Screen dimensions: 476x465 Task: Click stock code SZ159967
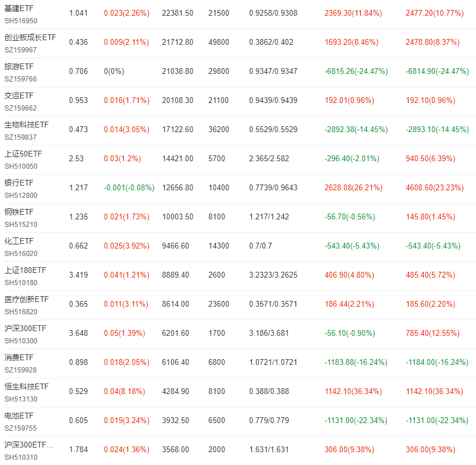(20, 50)
